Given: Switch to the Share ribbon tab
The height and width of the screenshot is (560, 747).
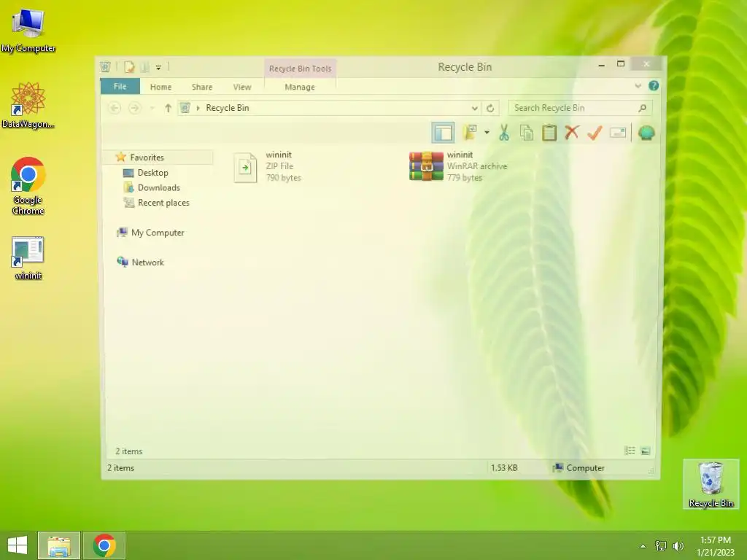Looking at the screenshot, I should click(202, 87).
